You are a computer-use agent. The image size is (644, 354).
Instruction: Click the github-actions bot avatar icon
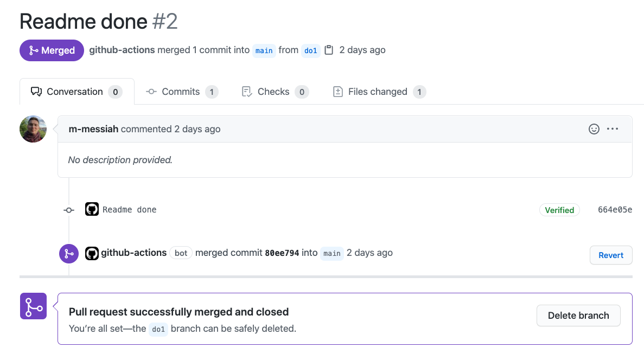coord(92,253)
